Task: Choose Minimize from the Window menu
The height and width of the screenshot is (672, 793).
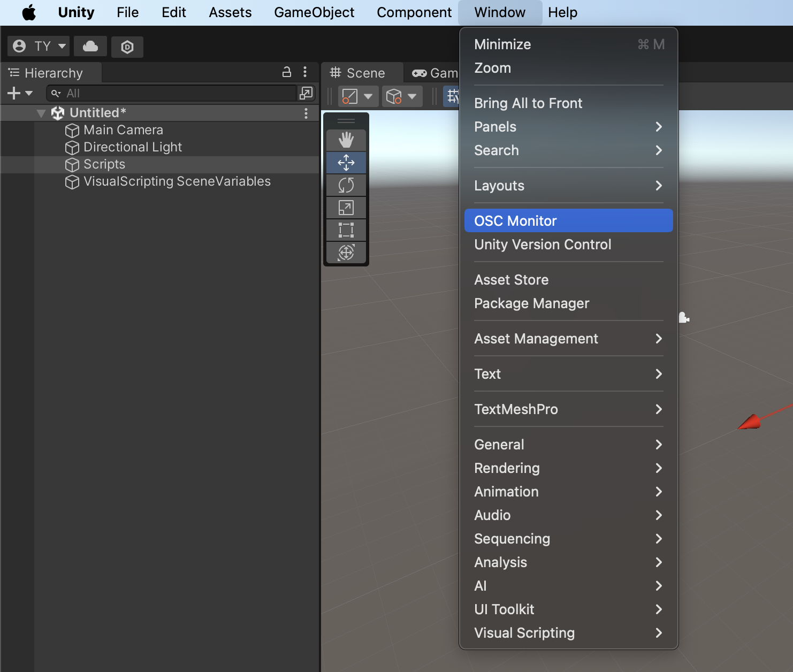Action: (569, 44)
